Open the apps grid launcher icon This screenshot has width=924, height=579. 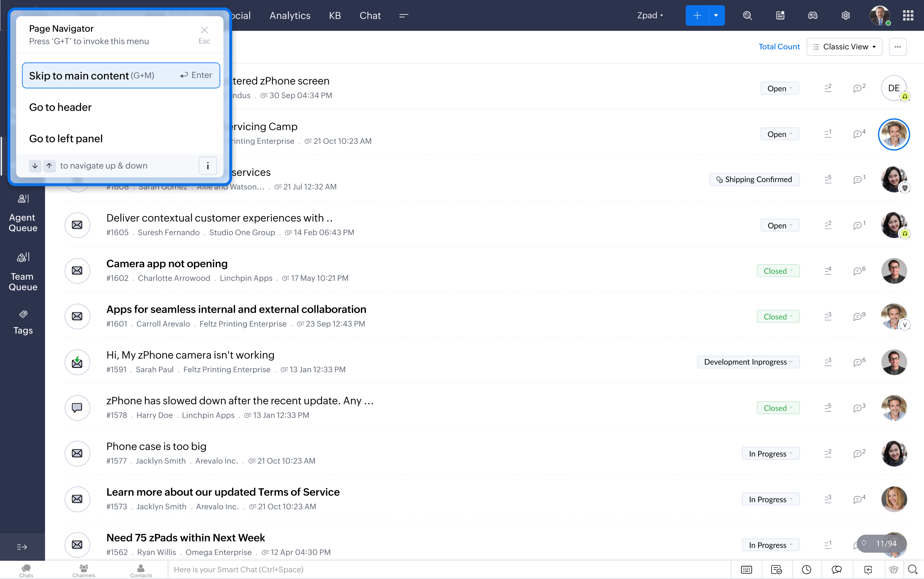tap(908, 15)
